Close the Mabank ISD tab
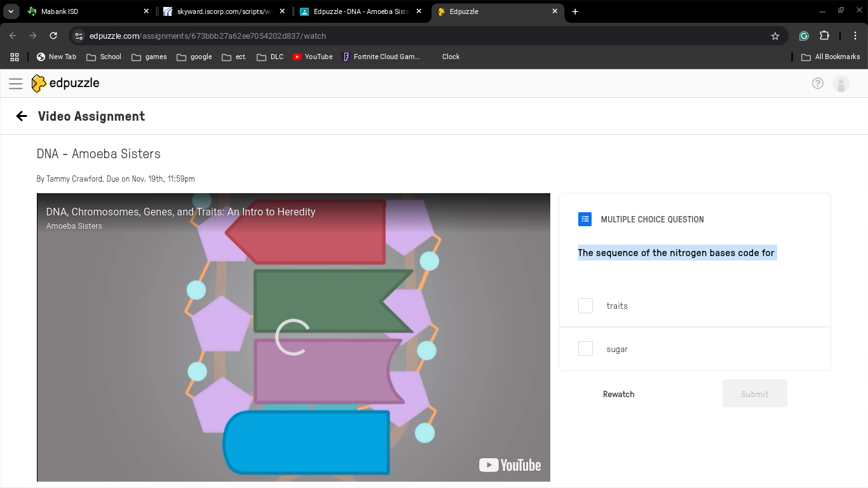The image size is (868, 488). pyautogui.click(x=146, y=11)
